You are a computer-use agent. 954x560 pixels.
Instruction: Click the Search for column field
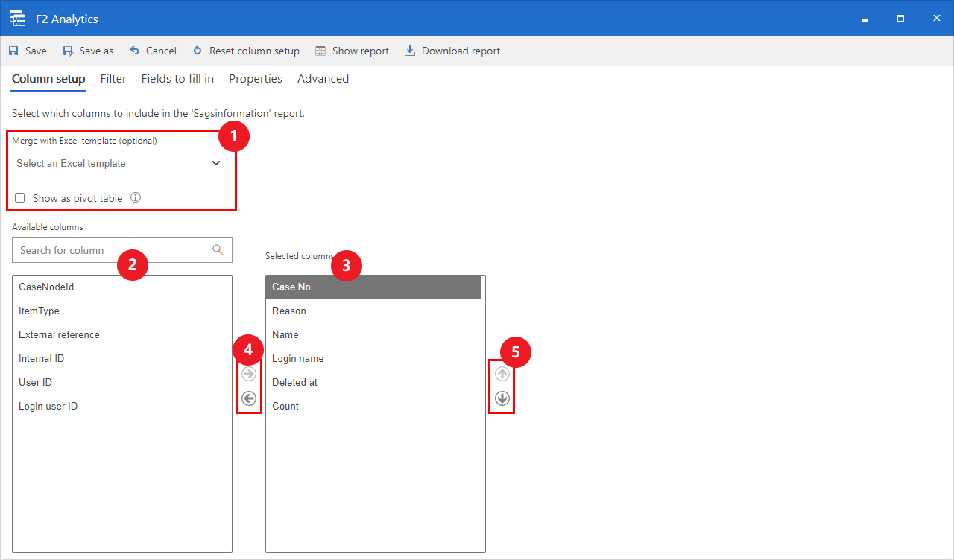(x=112, y=250)
